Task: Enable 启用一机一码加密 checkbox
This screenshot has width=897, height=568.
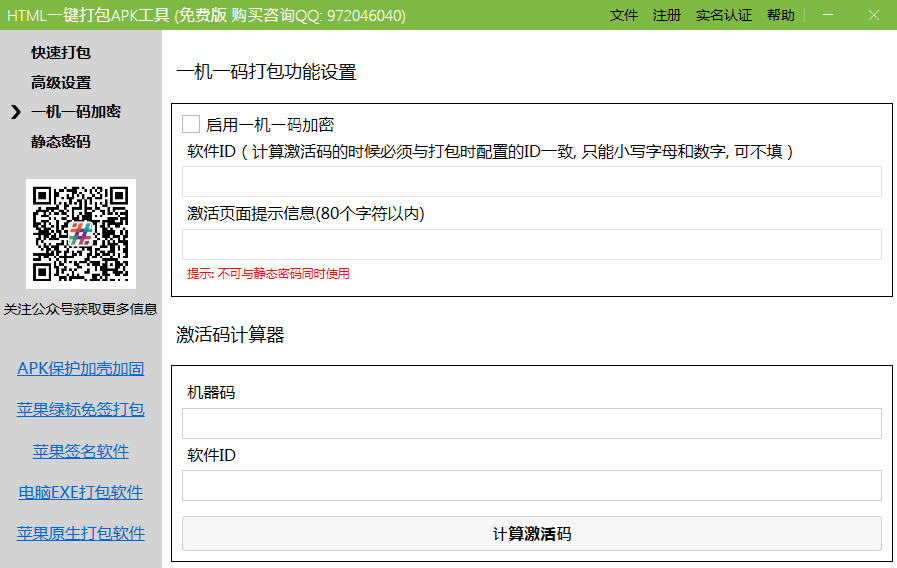Action: pos(191,124)
